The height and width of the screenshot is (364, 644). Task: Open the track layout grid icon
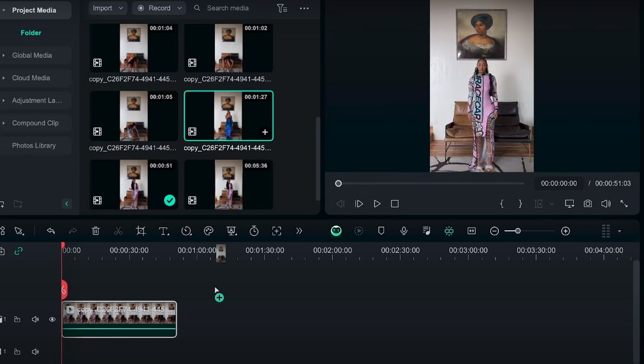coord(606,231)
